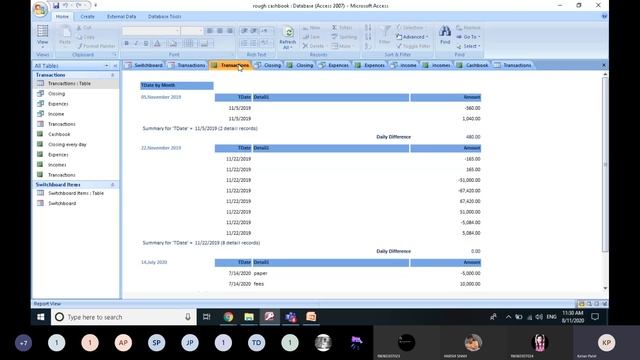Click the Gridlines icon in Font group
The image size is (640, 360).
click(189, 44)
